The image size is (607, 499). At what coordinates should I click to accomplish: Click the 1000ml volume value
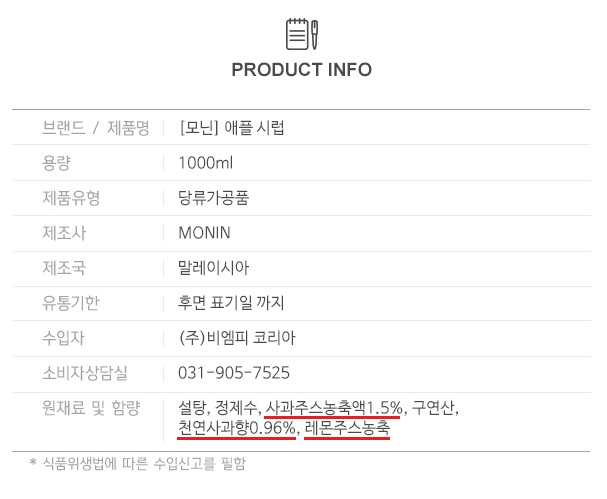pyautogui.click(x=205, y=163)
